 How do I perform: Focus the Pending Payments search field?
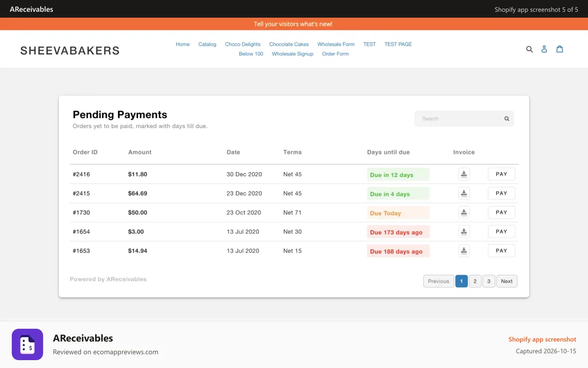[x=464, y=119]
